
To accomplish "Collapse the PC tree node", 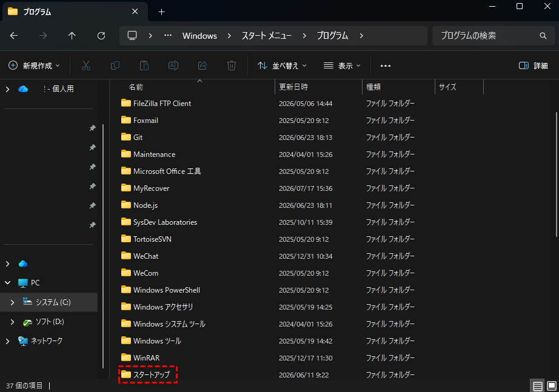I will [7, 282].
